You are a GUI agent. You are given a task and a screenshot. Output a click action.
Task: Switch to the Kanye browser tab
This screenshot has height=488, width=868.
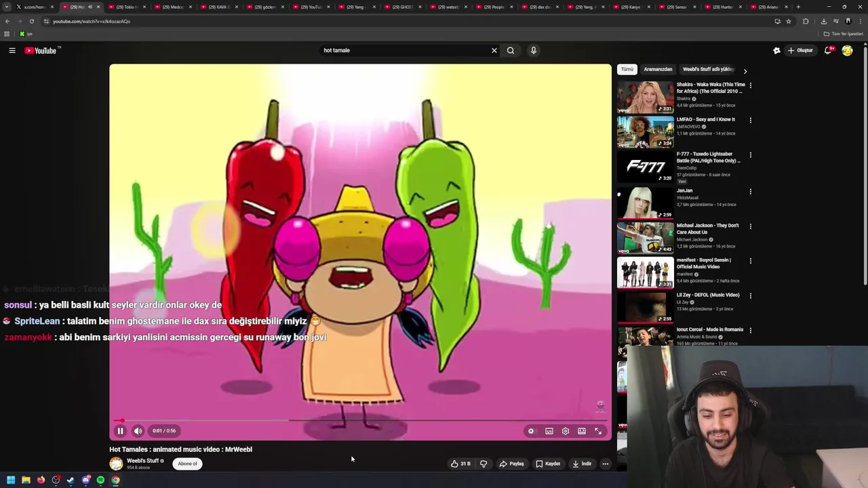click(631, 7)
